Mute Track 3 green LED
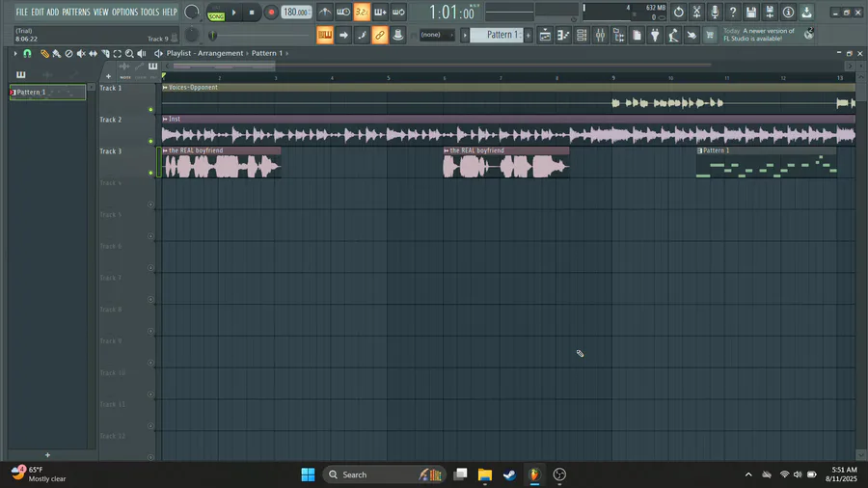 (x=150, y=173)
